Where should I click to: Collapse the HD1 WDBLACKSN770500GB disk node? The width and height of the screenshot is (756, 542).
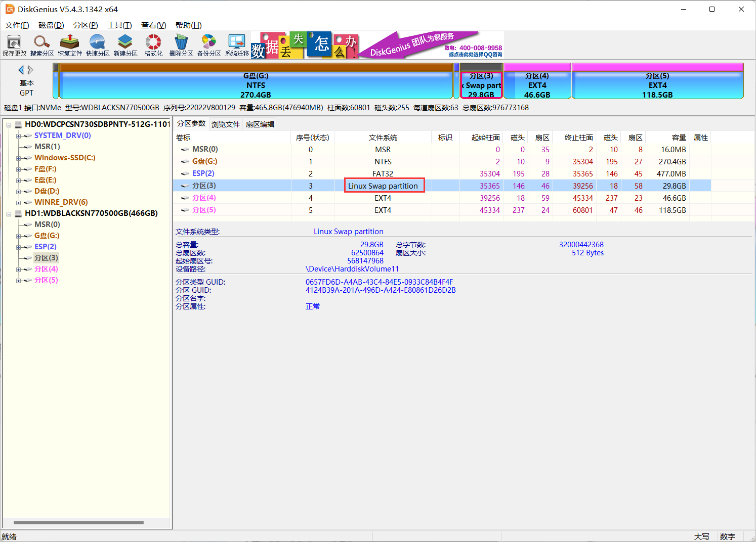[x=9, y=214]
